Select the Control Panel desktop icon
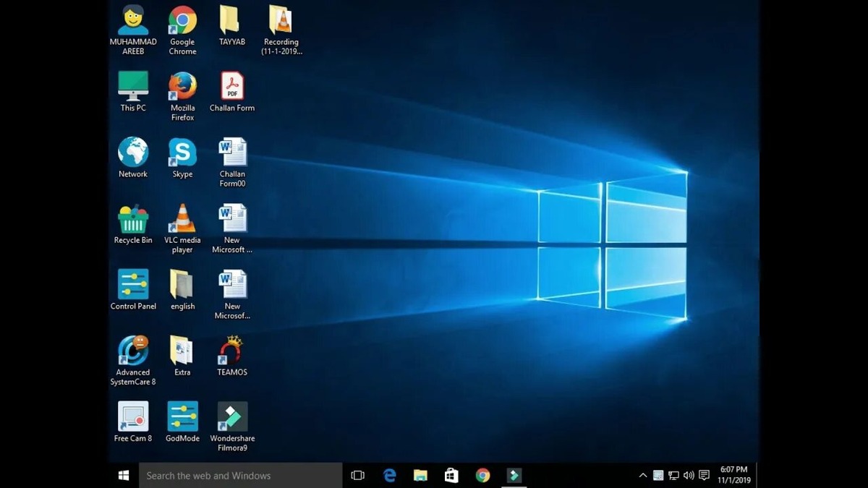 (133, 290)
